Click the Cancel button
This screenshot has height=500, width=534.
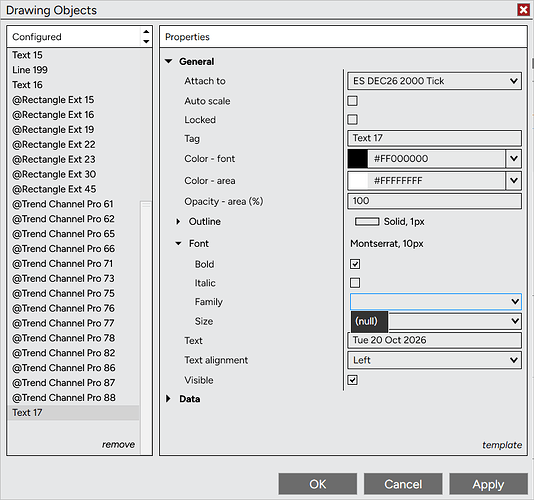403,484
